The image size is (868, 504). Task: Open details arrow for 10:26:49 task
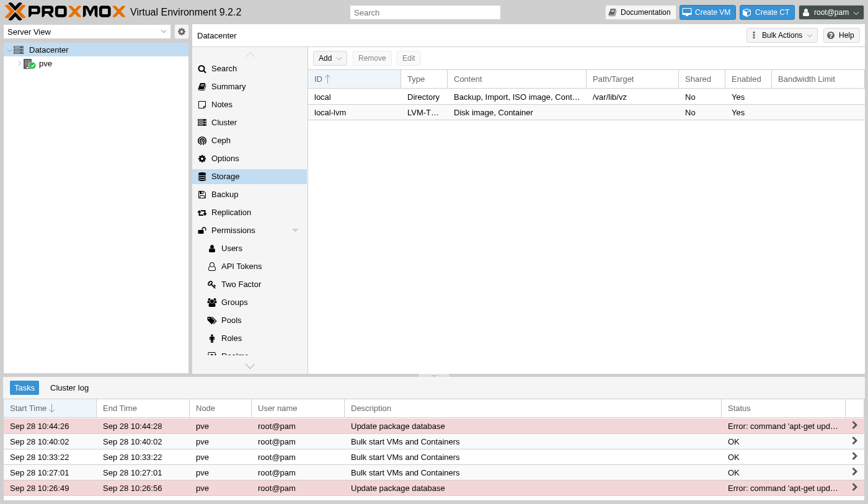coord(854,487)
